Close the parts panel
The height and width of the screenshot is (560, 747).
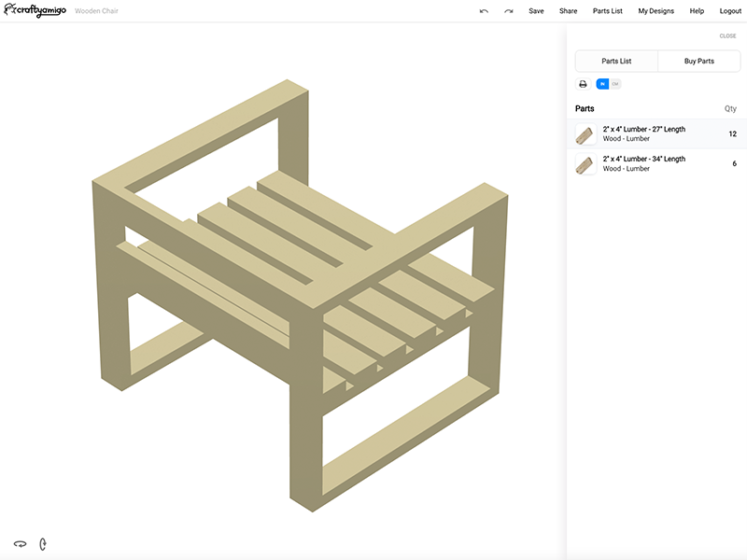click(727, 35)
